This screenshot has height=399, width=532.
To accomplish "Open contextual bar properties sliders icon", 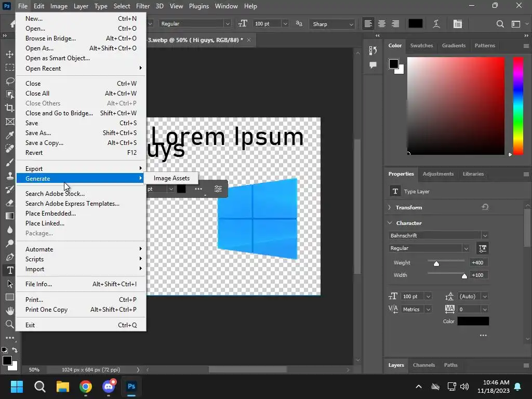I will [x=218, y=189].
